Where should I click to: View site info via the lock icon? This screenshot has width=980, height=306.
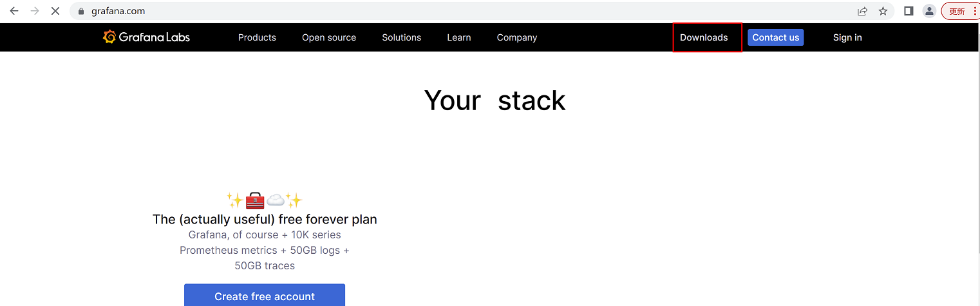click(x=81, y=11)
